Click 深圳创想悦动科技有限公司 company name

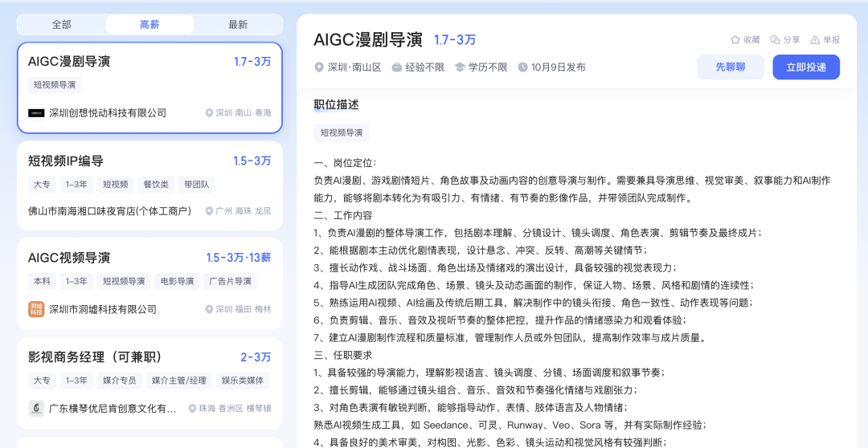[108, 113]
